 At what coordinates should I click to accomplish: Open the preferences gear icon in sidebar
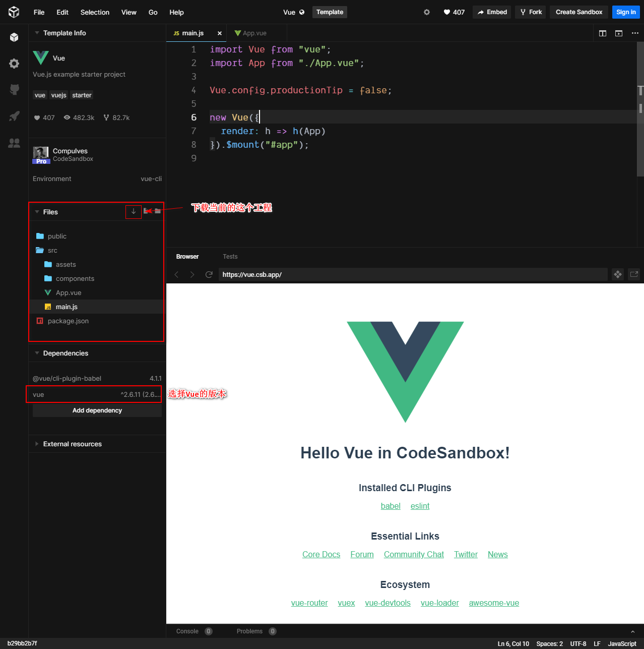[x=14, y=63]
